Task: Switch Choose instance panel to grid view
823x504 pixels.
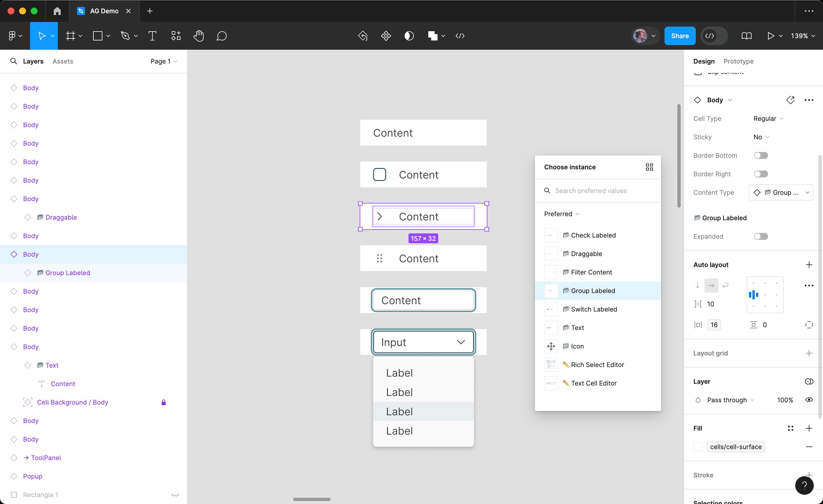Action: (x=649, y=166)
